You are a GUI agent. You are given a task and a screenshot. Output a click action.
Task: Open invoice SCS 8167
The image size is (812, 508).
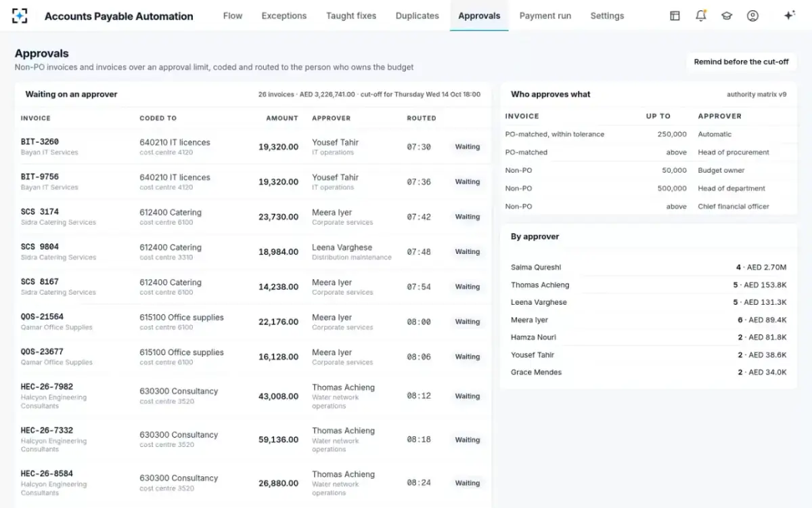40,282
